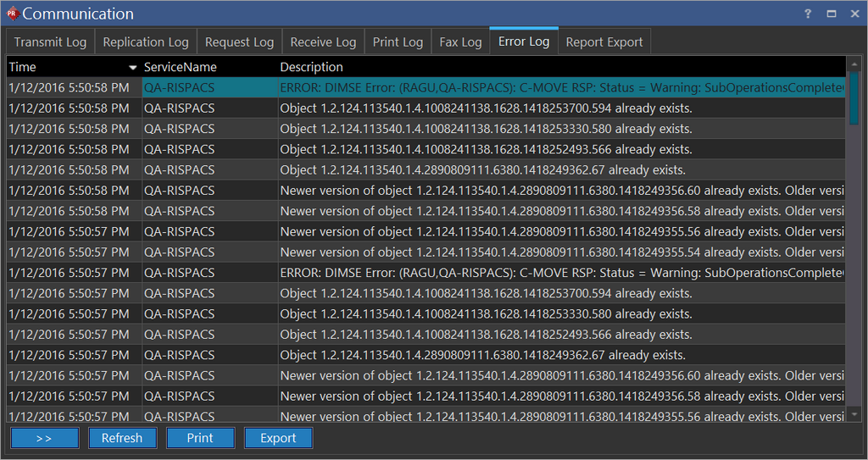Switch to the Replication Log tab
This screenshot has height=460, width=868.
pyautogui.click(x=146, y=42)
